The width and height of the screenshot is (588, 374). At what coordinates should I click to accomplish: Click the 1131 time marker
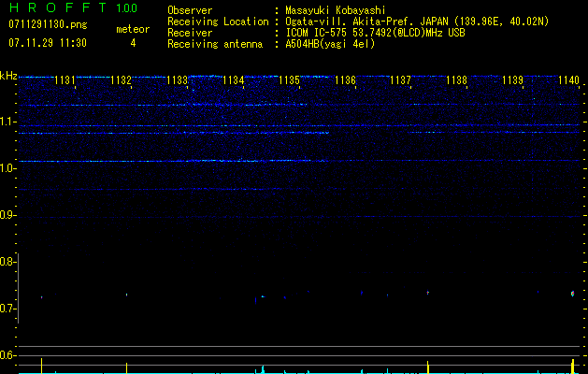point(65,81)
